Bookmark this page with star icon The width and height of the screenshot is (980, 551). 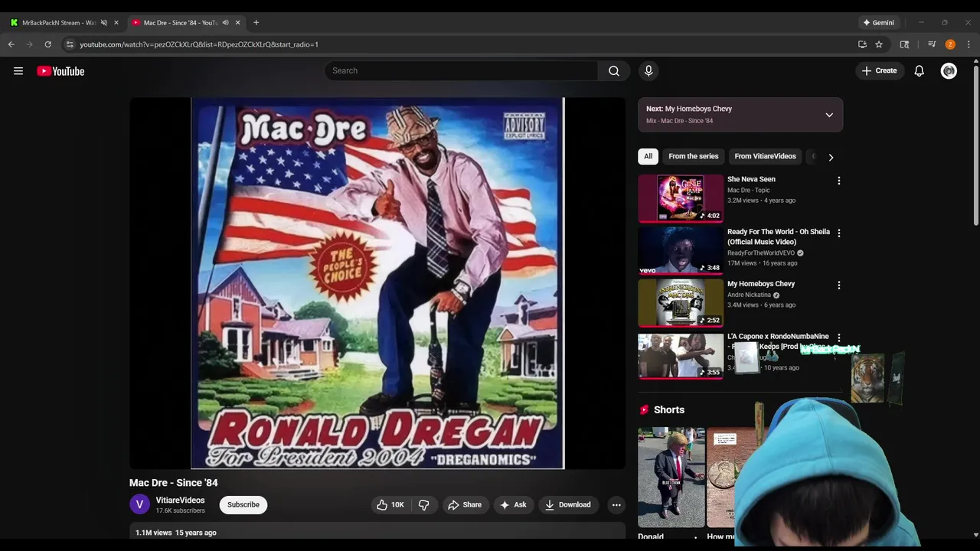point(879,44)
